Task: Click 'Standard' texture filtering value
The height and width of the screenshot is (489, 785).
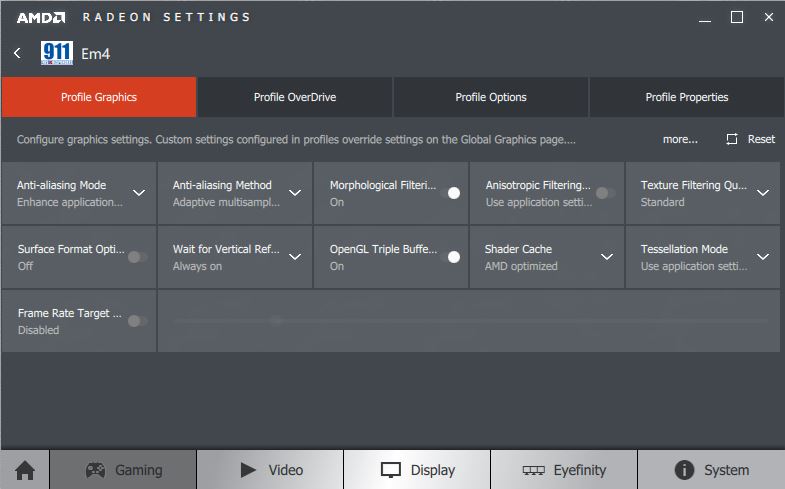Action: coord(662,202)
